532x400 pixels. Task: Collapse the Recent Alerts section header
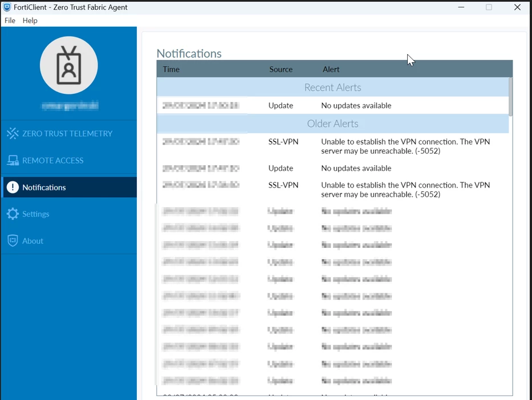point(332,87)
